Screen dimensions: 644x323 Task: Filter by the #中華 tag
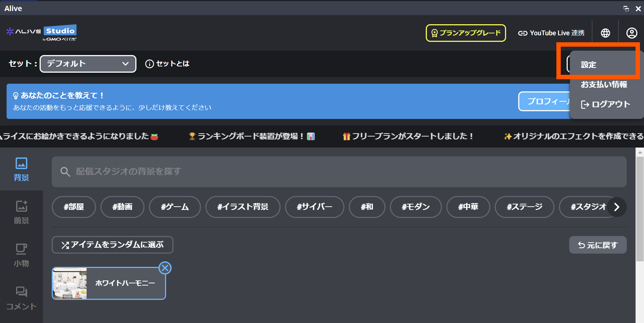pyautogui.click(x=468, y=207)
